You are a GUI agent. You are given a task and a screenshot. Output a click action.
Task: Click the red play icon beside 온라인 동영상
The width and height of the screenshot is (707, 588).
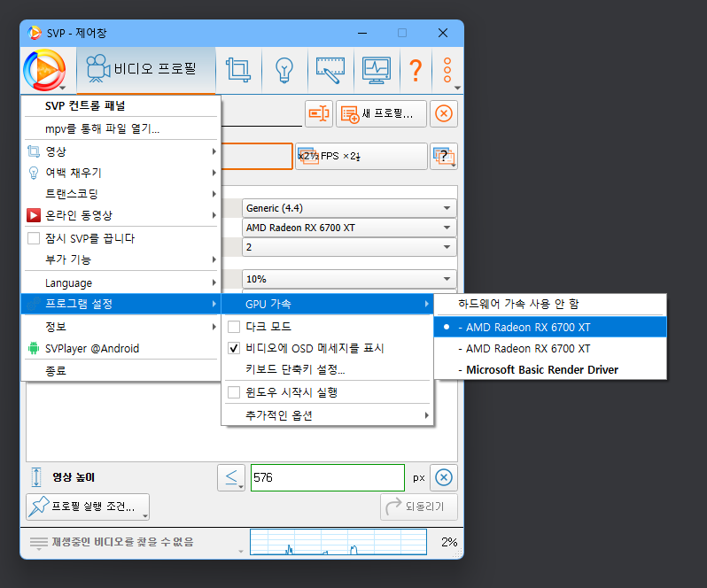[34, 215]
